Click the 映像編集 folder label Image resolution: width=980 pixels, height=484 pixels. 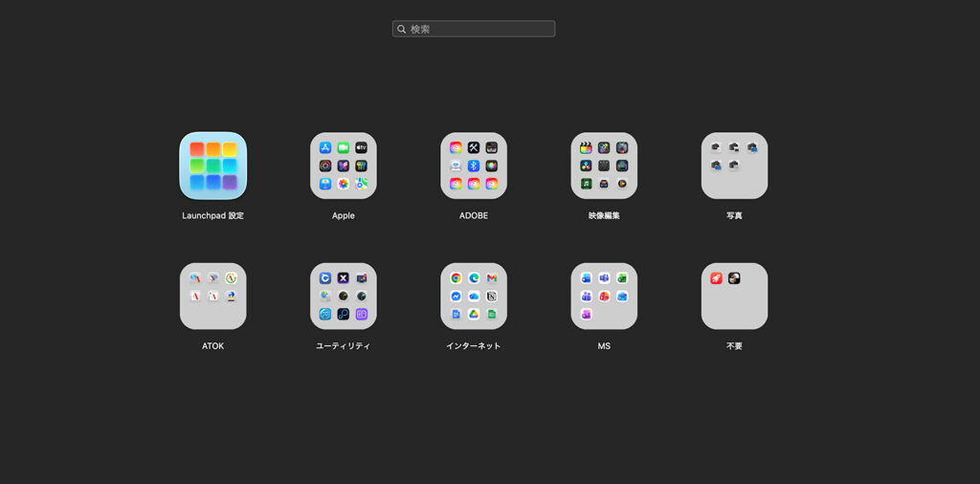(604, 216)
